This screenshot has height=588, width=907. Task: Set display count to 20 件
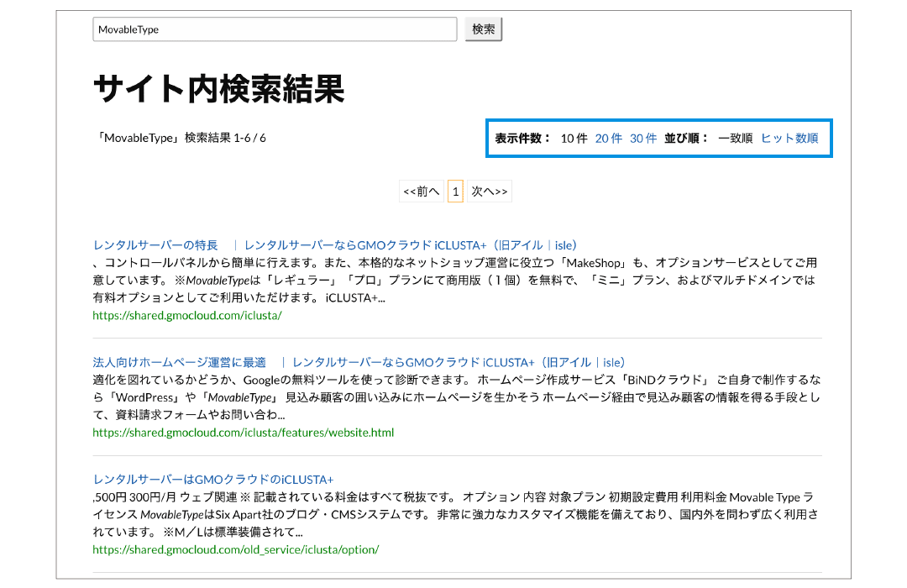pos(609,139)
